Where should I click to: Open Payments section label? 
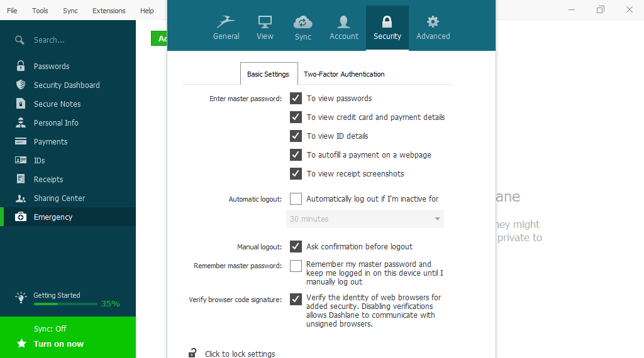[50, 141]
